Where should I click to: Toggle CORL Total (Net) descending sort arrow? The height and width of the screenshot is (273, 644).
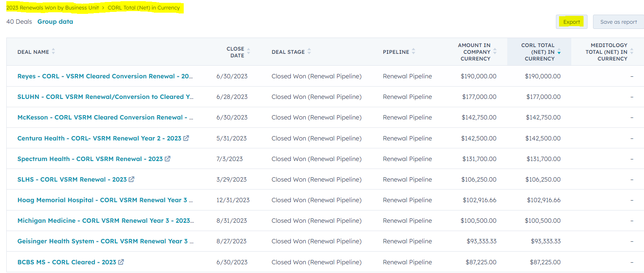559,52
